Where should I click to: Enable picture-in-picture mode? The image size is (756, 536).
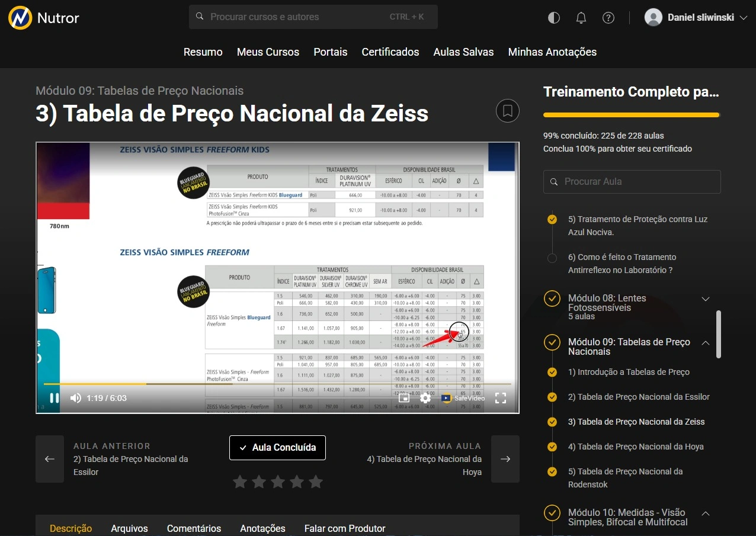tap(404, 398)
